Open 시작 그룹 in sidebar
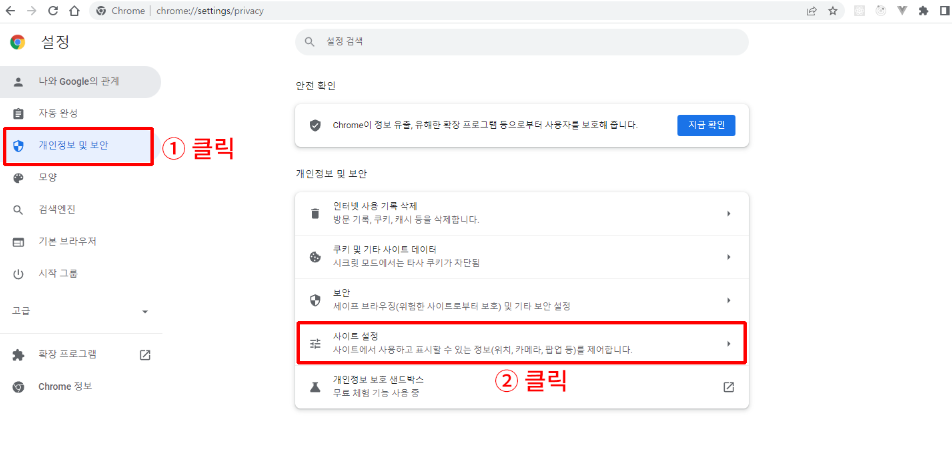 [x=80, y=274]
